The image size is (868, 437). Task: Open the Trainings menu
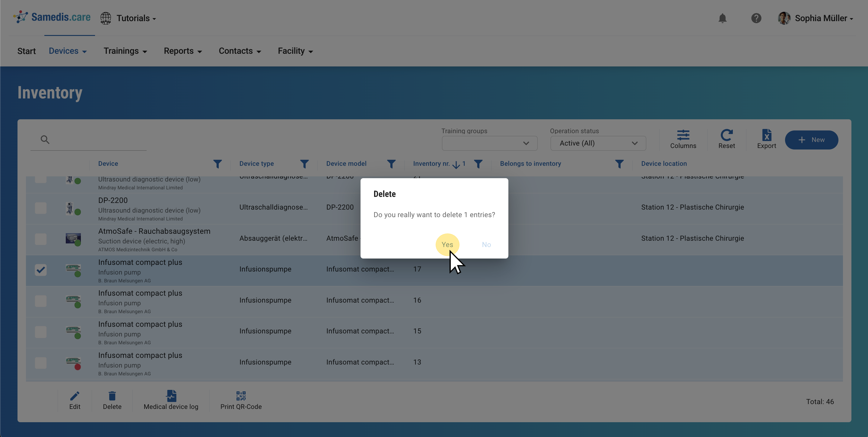click(x=125, y=51)
